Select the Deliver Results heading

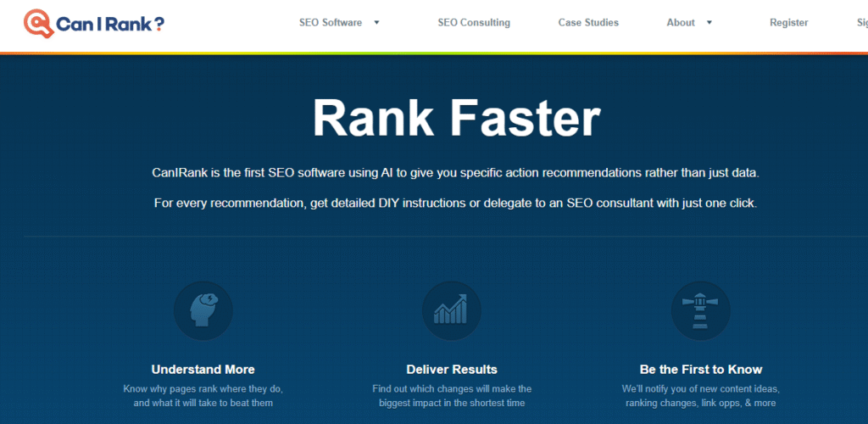[452, 369]
